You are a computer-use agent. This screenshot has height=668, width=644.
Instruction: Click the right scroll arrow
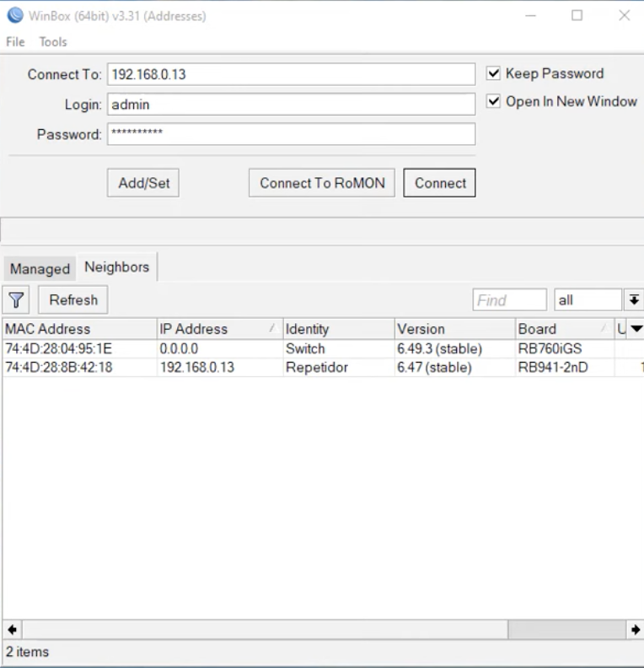click(635, 630)
